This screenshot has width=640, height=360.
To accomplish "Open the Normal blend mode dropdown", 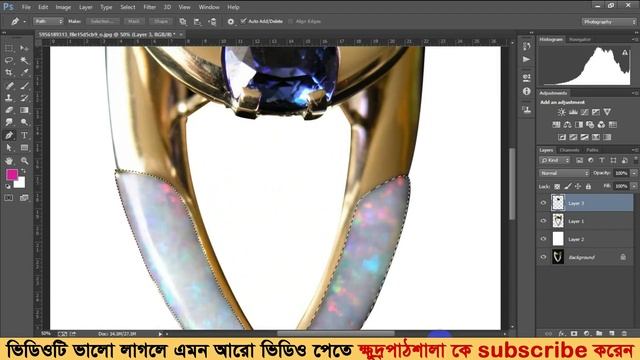I will coord(564,173).
